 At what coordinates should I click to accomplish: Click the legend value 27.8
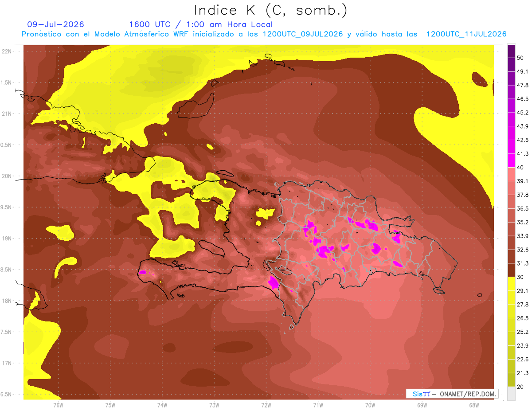523,305
